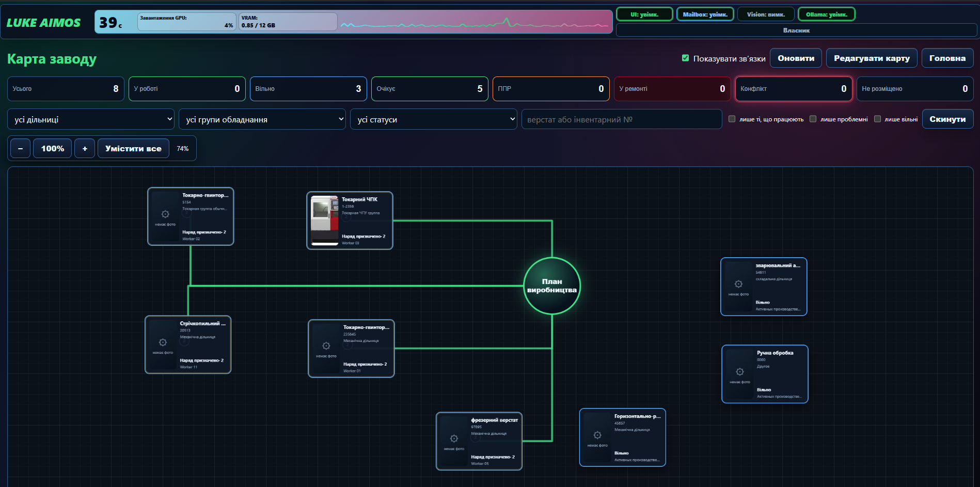Image resolution: width=980 pixels, height=487 pixels.
Task: Click Редагувати карту button
Action: tap(872, 58)
